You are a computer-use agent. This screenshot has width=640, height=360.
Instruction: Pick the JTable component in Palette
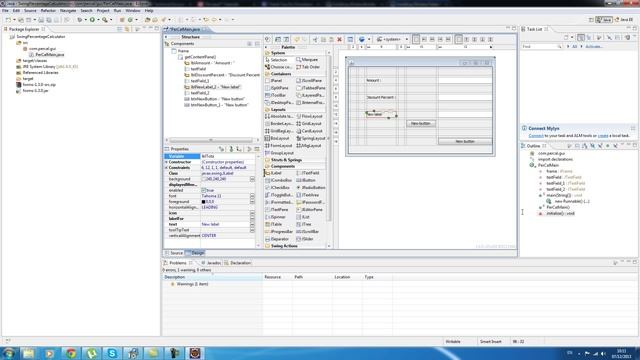coord(274,224)
